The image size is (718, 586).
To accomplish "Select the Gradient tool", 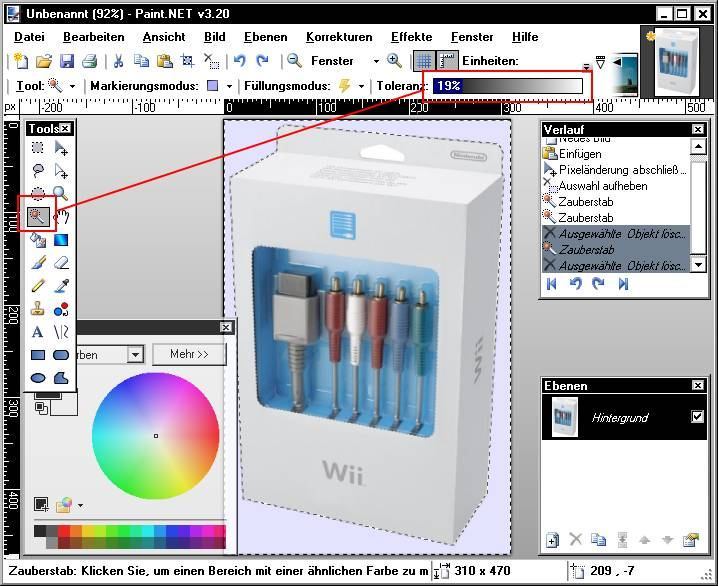I will (61, 240).
